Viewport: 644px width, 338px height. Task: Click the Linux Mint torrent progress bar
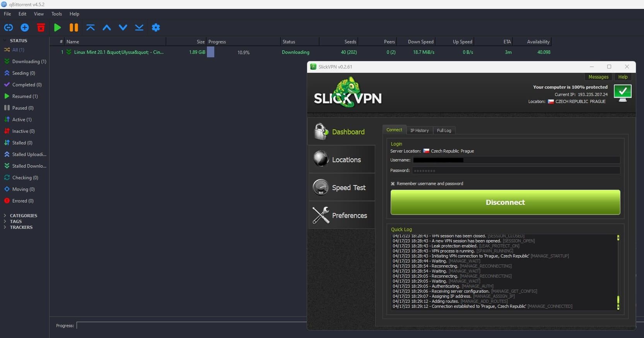[243, 52]
